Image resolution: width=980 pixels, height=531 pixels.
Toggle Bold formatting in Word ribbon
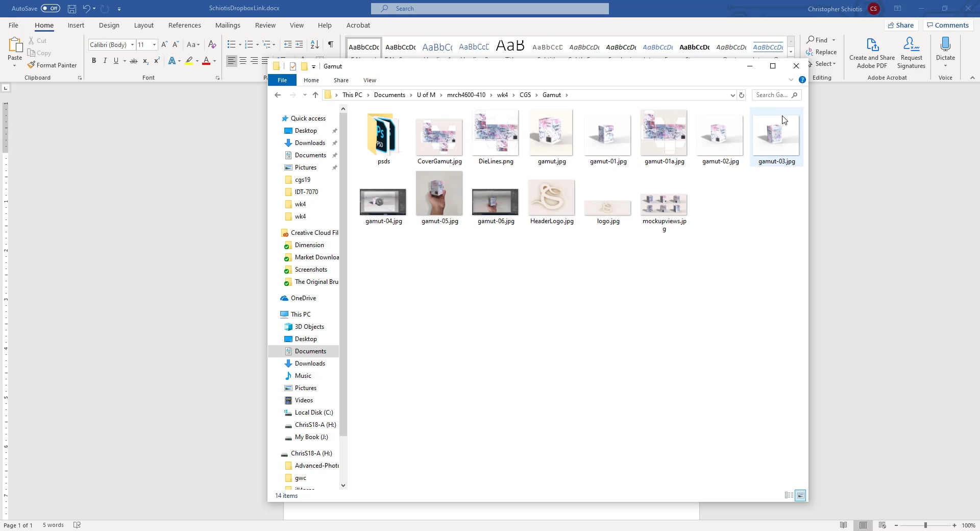click(94, 61)
